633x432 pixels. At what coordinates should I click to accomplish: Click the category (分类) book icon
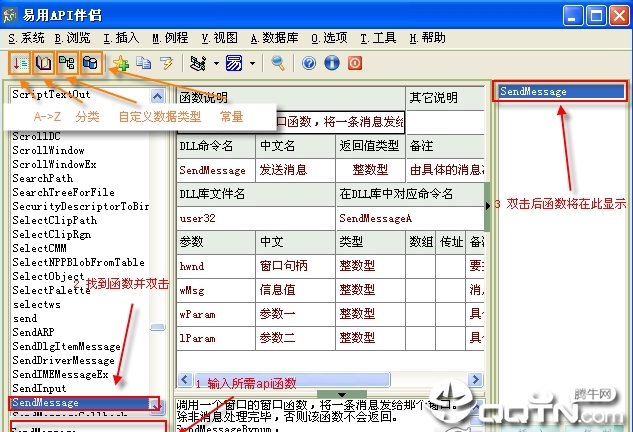(44, 63)
